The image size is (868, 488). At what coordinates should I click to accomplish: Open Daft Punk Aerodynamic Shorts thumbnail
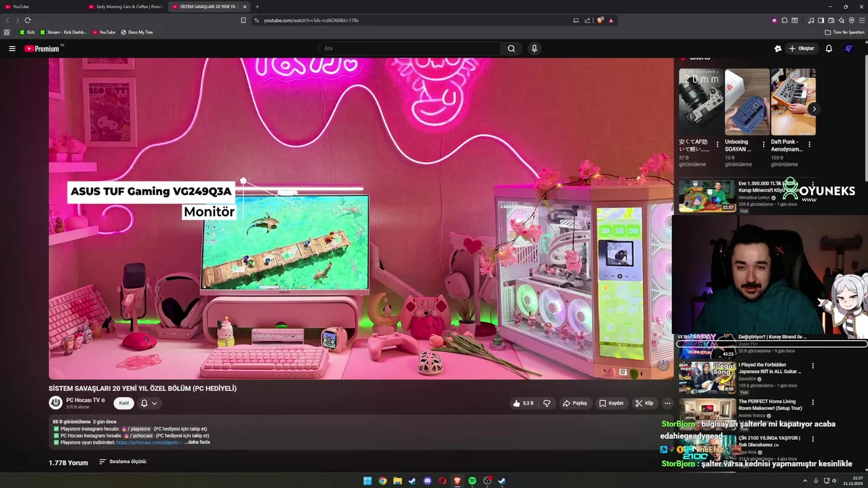pos(793,102)
